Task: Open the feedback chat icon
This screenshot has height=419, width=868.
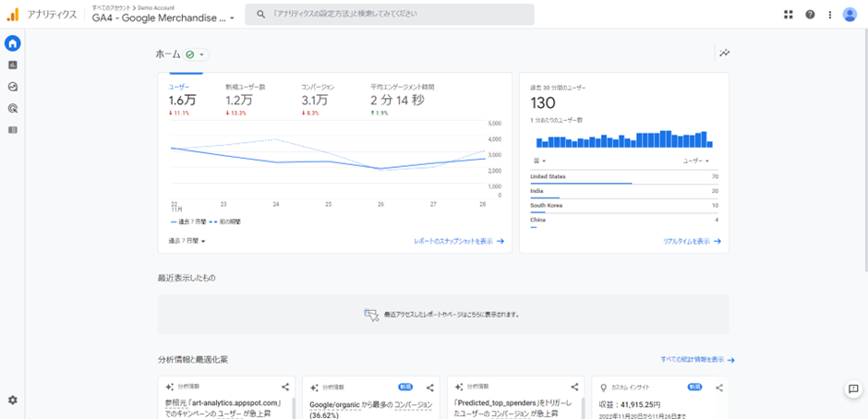Action: [x=853, y=389]
